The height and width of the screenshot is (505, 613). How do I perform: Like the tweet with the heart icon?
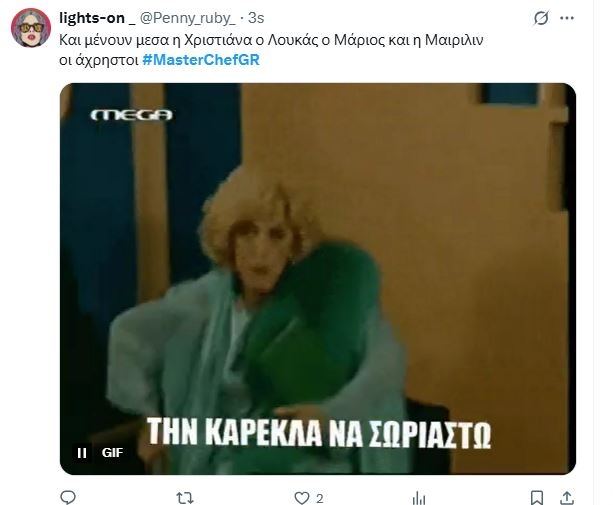[x=301, y=498]
